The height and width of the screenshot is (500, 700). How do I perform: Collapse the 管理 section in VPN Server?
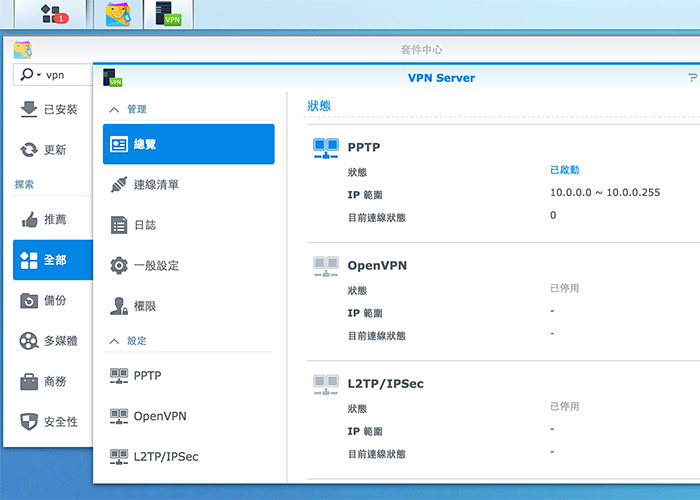click(114, 109)
